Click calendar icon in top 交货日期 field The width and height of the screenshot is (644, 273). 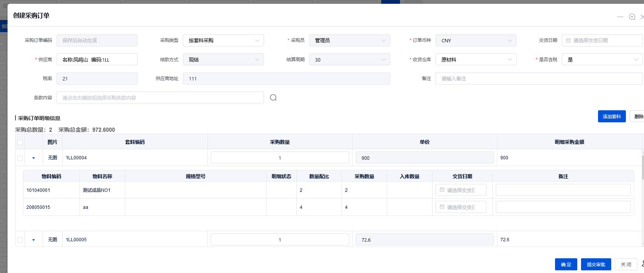pyautogui.click(x=568, y=40)
